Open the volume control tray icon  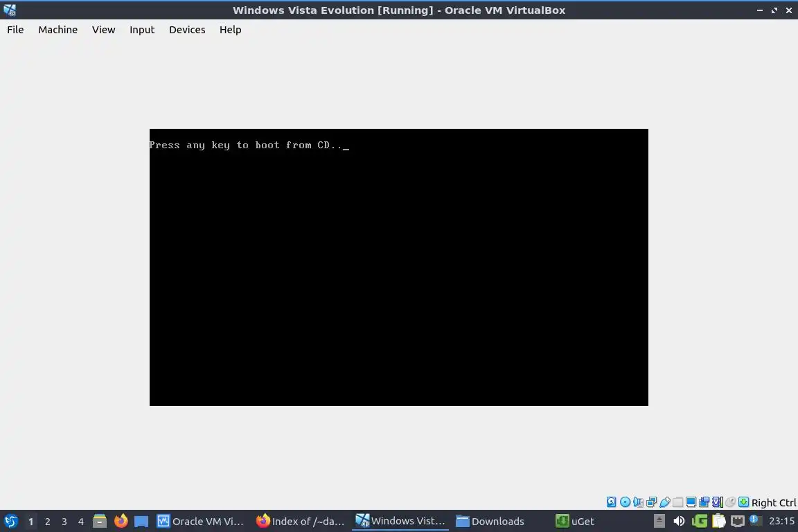pyautogui.click(x=679, y=521)
